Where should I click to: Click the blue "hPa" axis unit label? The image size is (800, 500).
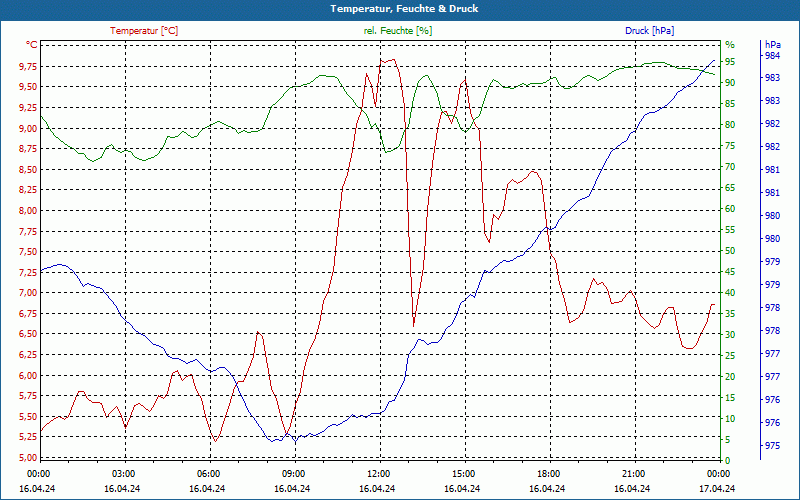click(x=773, y=45)
